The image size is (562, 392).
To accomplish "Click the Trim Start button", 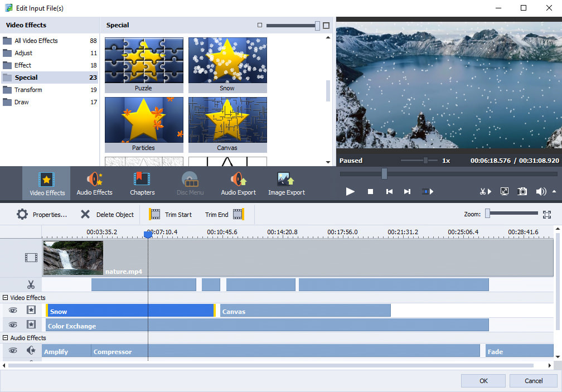I will click(x=170, y=214).
